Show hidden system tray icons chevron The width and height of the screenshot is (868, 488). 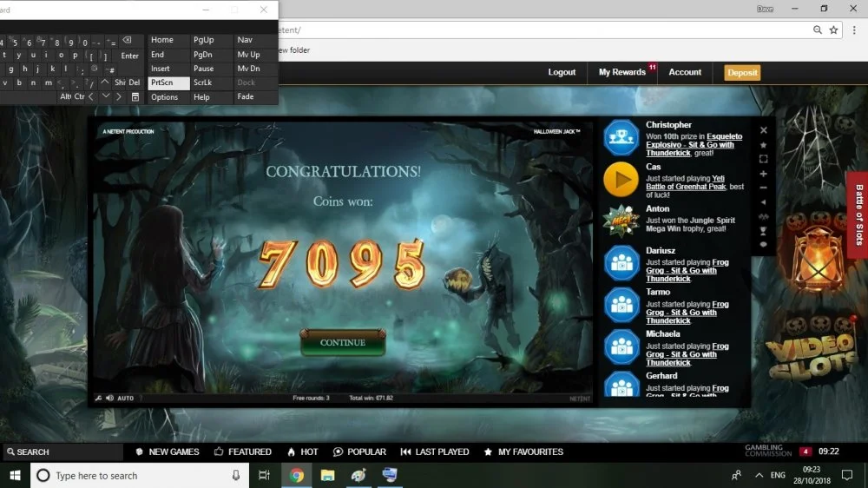click(759, 475)
